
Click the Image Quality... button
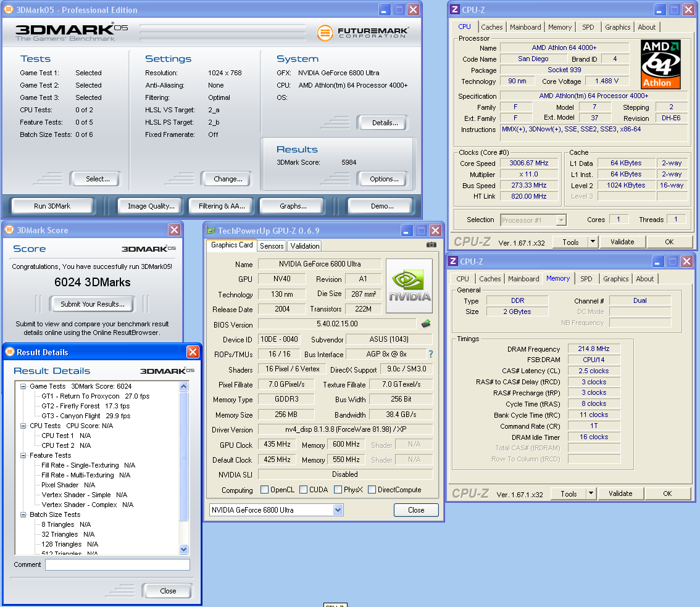click(151, 206)
